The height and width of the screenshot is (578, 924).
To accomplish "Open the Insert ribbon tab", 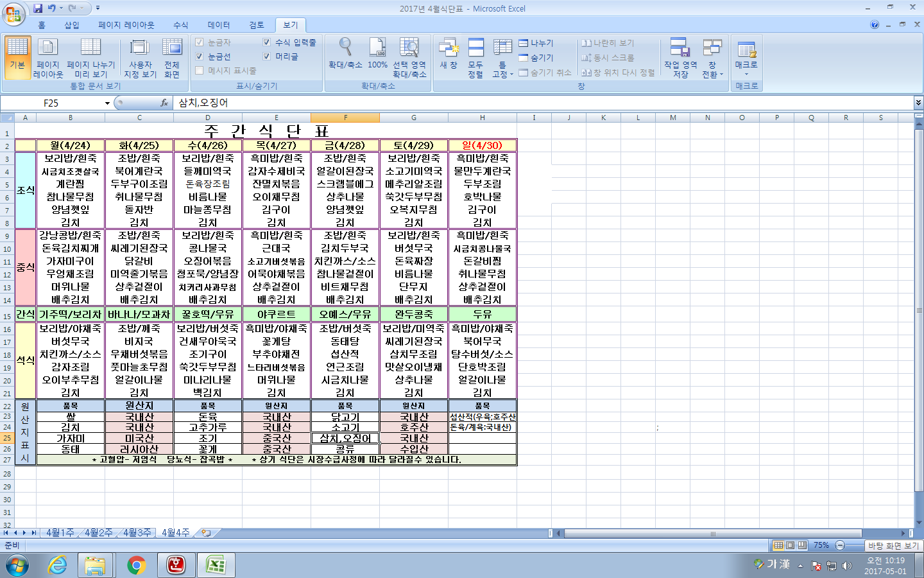I will tap(71, 25).
